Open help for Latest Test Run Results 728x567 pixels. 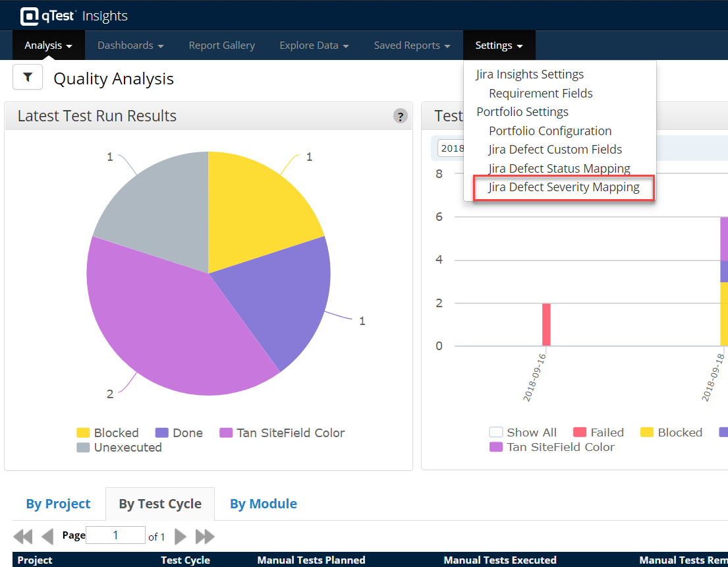coord(400,116)
